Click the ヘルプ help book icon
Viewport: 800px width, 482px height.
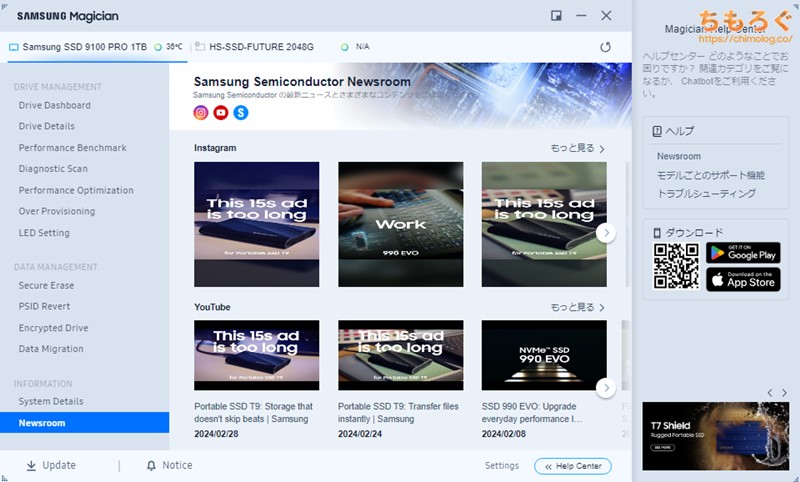657,132
